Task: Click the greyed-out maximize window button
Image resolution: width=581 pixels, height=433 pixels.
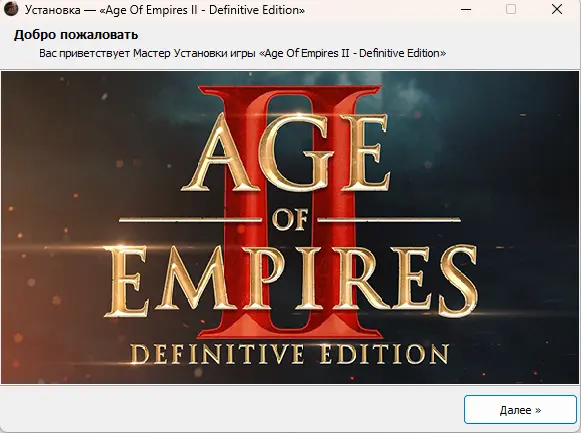Action: [x=511, y=9]
